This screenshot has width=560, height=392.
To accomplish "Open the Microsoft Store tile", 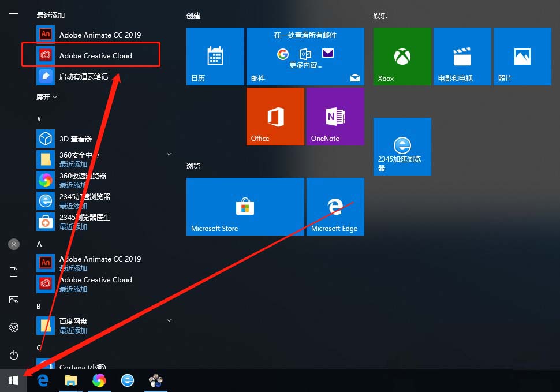I will pos(245,207).
